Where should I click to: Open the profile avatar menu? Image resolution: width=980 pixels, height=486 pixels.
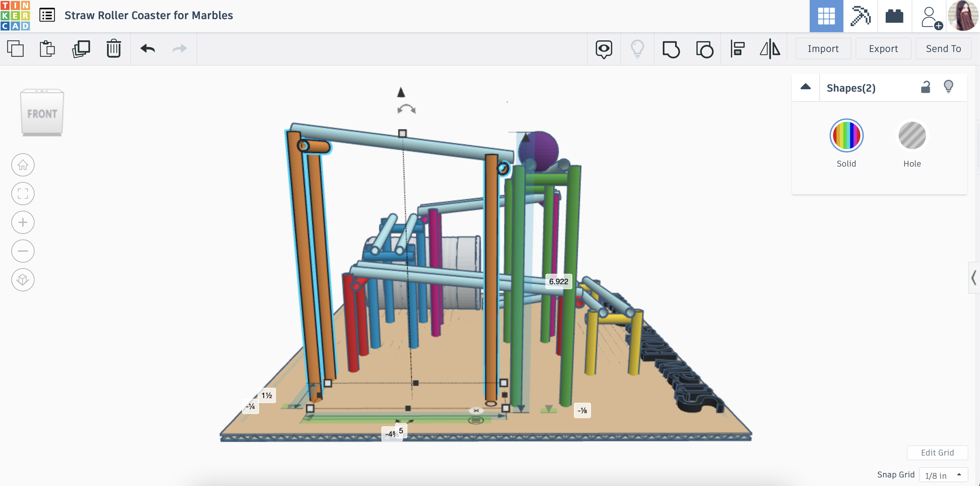(964, 15)
